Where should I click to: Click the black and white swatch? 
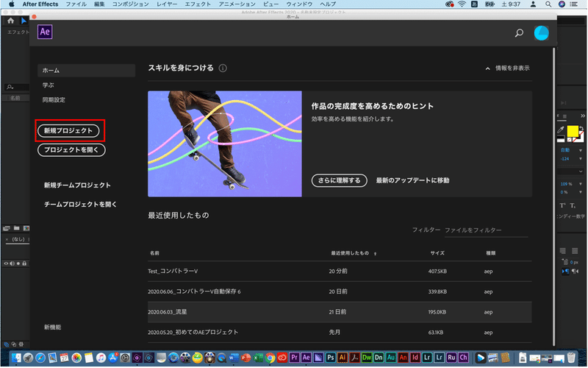coord(561,139)
